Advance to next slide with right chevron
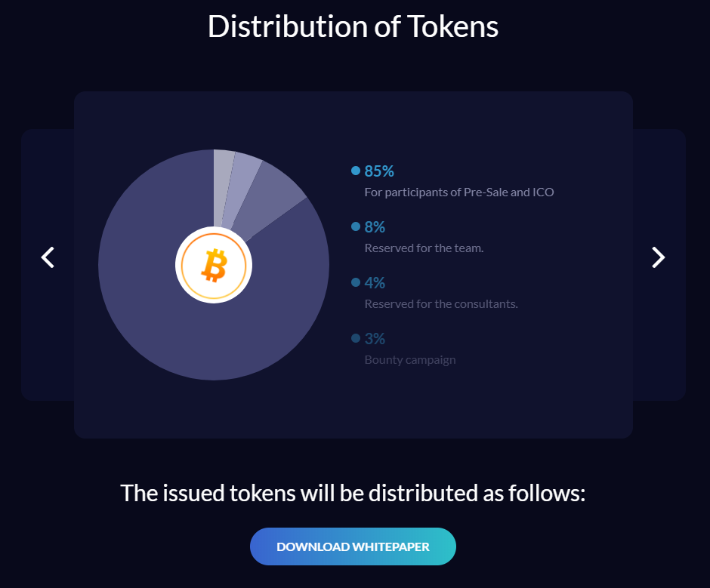Screen dimensions: 710x588 click(659, 257)
